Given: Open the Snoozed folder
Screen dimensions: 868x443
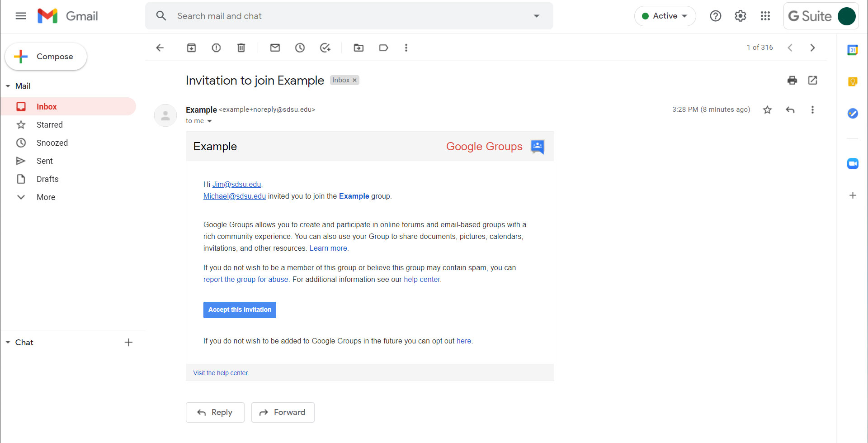Looking at the screenshot, I should click(68, 143).
